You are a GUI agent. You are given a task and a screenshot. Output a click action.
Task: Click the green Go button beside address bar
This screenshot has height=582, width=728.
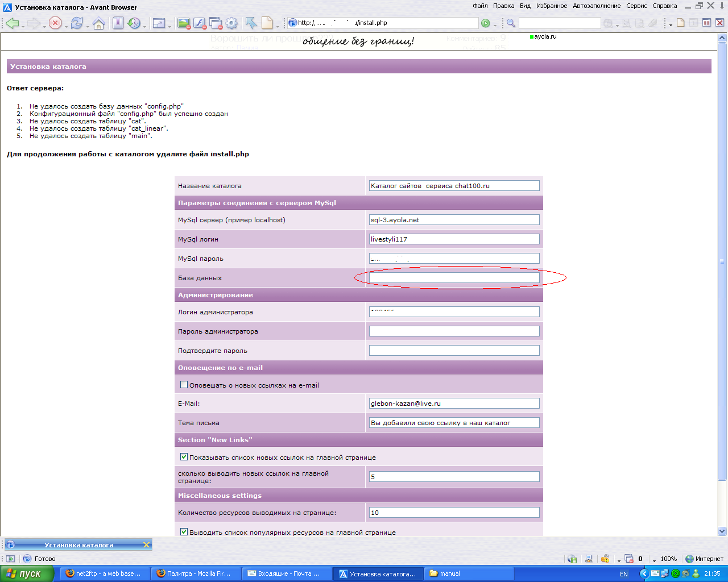pyautogui.click(x=485, y=23)
